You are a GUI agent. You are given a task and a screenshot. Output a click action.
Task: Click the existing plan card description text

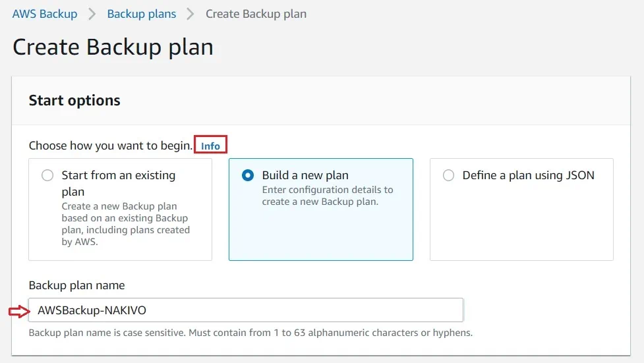[125, 224]
